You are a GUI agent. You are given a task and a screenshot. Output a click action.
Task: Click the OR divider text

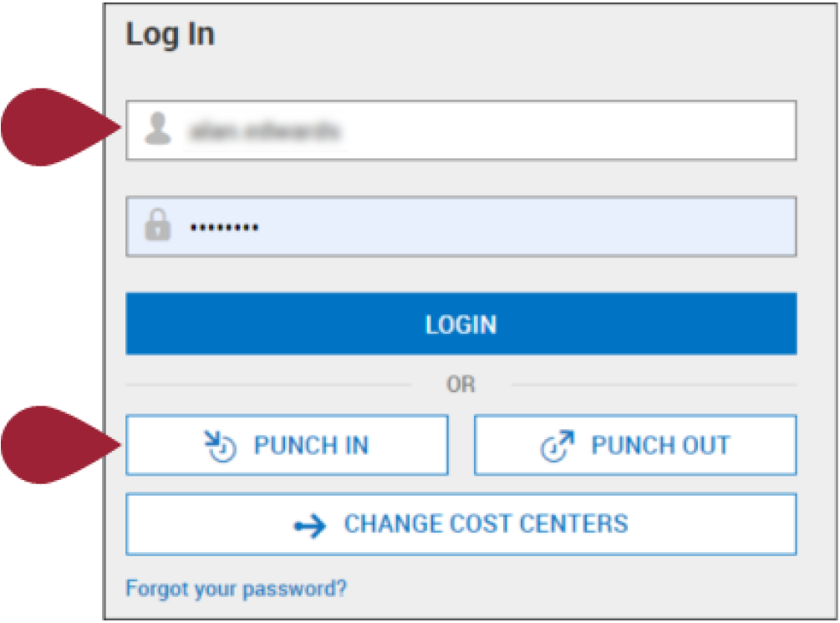(461, 385)
